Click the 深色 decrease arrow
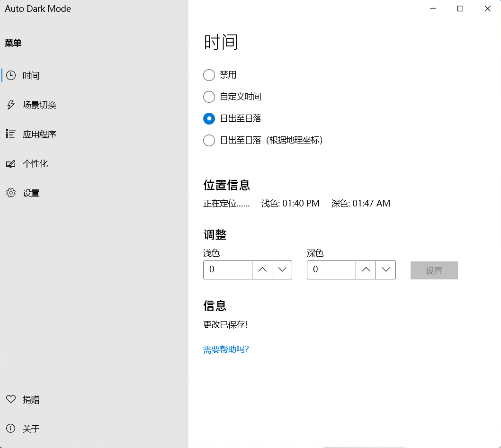The height and width of the screenshot is (448, 501). 386,270
